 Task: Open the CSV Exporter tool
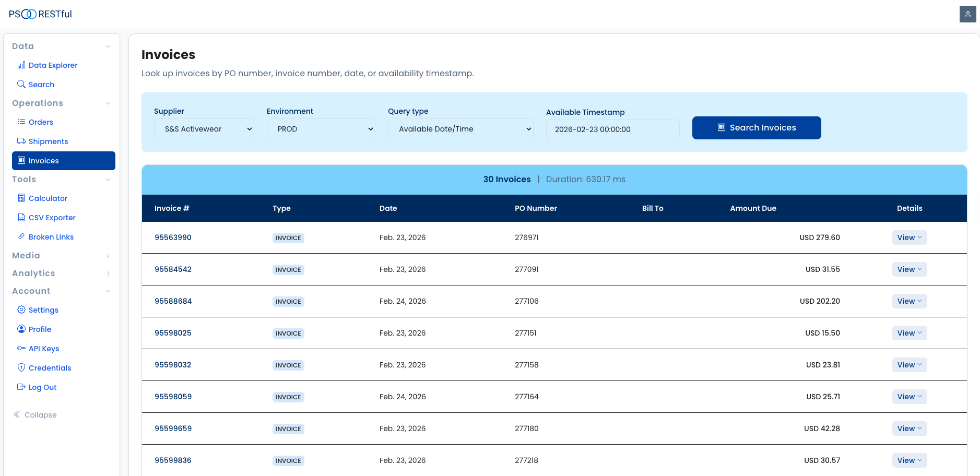pos(52,218)
